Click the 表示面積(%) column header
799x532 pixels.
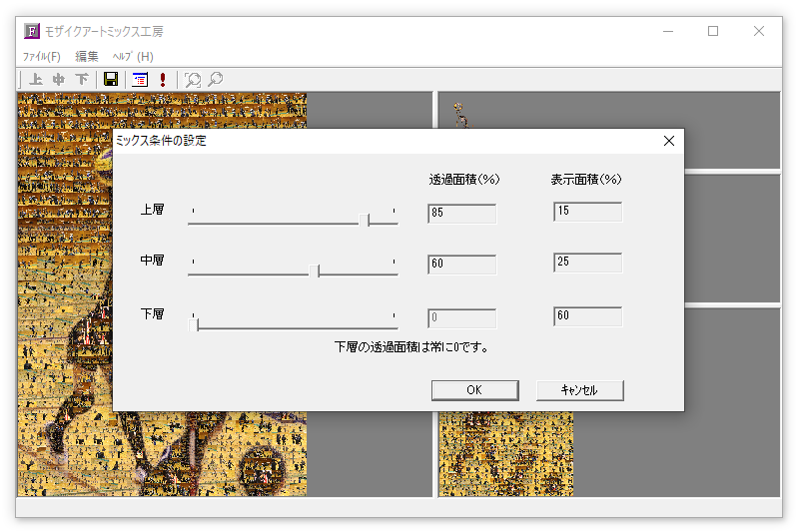pyautogui.click(x=586, y=180)
